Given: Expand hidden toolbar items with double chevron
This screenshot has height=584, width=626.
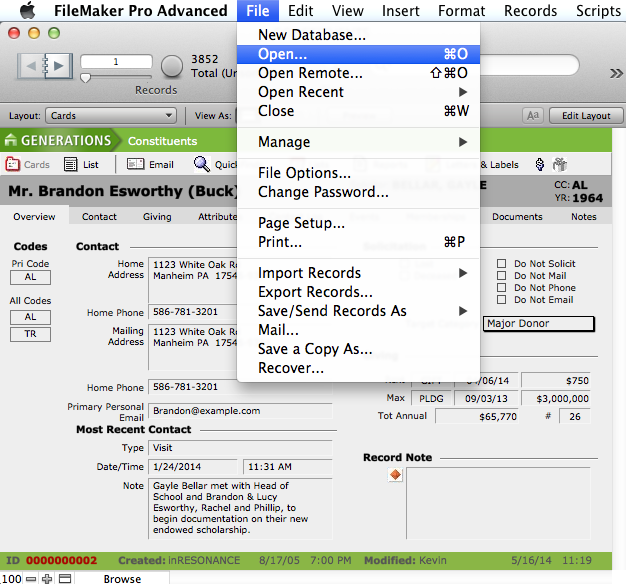Looking at the screenshot, I should [x=616, y=73].
